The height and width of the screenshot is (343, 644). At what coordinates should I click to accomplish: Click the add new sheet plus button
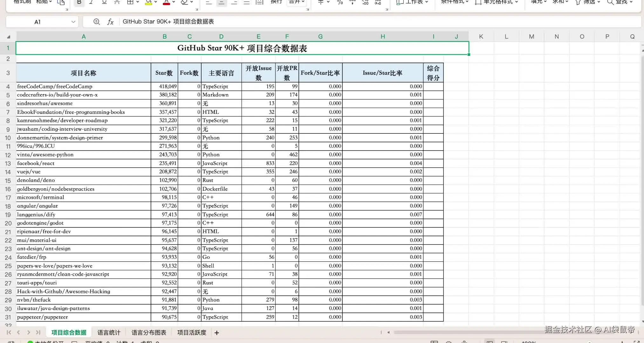coord(217,333)
